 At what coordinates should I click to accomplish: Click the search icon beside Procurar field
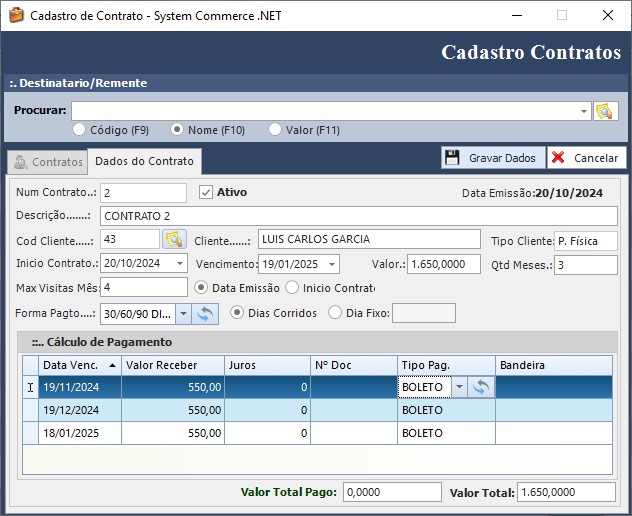603,111
